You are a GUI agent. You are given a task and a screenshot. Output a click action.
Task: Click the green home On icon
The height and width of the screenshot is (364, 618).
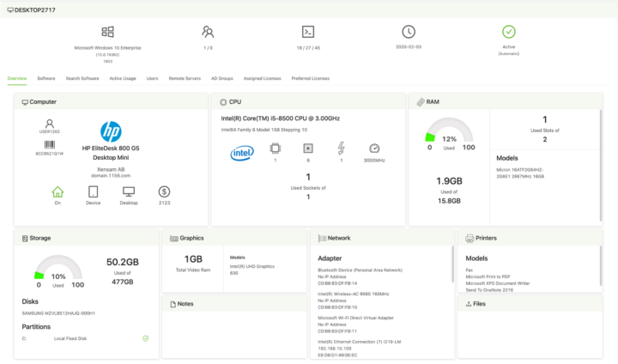[58, 191]
